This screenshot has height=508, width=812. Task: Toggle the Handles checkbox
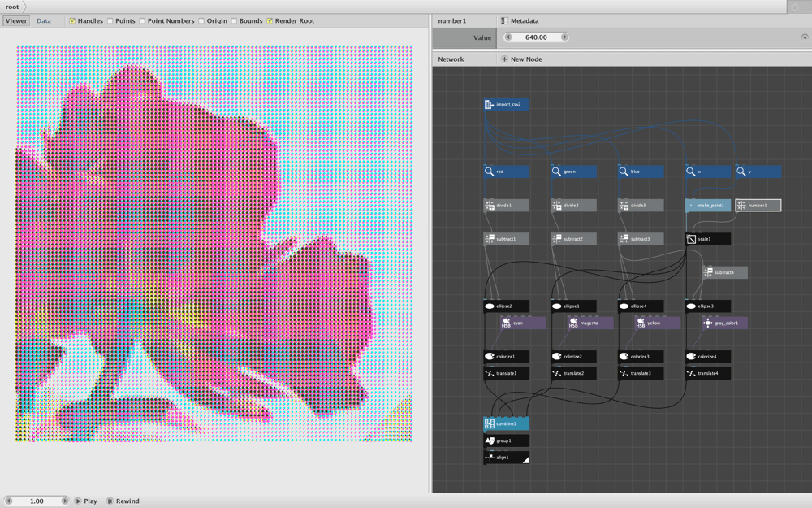click(x=72, y=21)
